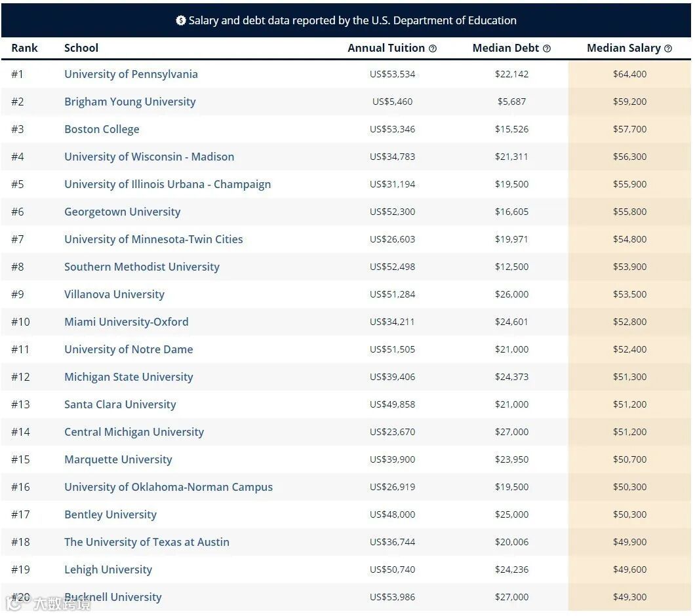This screenshot has height=616, width=695.
Task: Click the Annual Tuition help icon
Action: (433, 48)
